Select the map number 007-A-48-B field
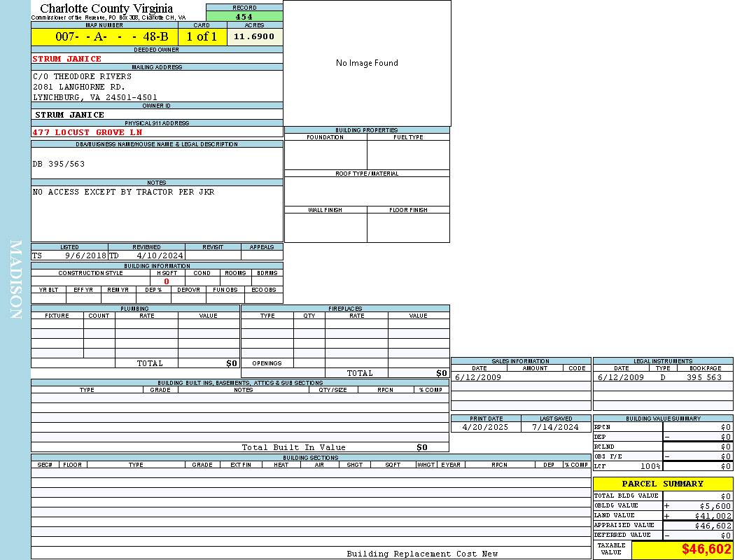This screenshot has width=735, height=560. pos(104,36)
